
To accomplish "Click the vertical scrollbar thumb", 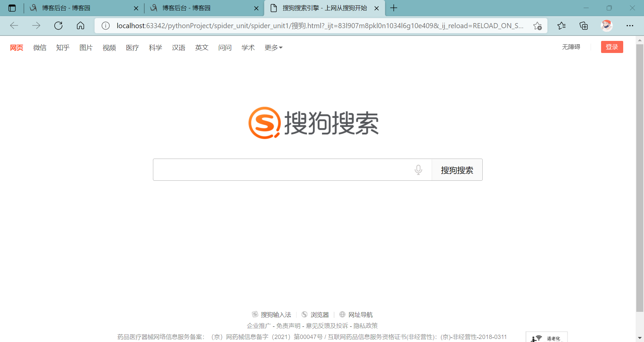I will 640,178.
